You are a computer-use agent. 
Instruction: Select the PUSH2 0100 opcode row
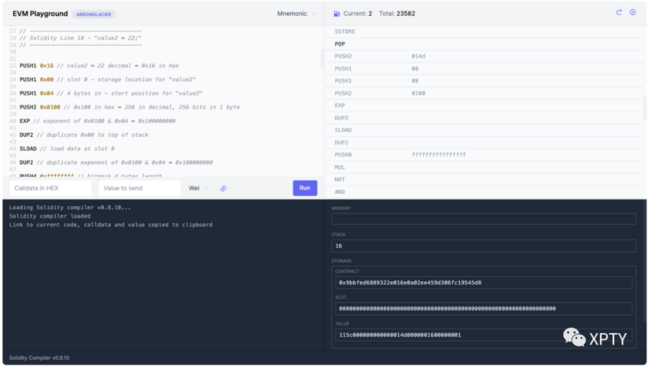[x=485, y=93]
